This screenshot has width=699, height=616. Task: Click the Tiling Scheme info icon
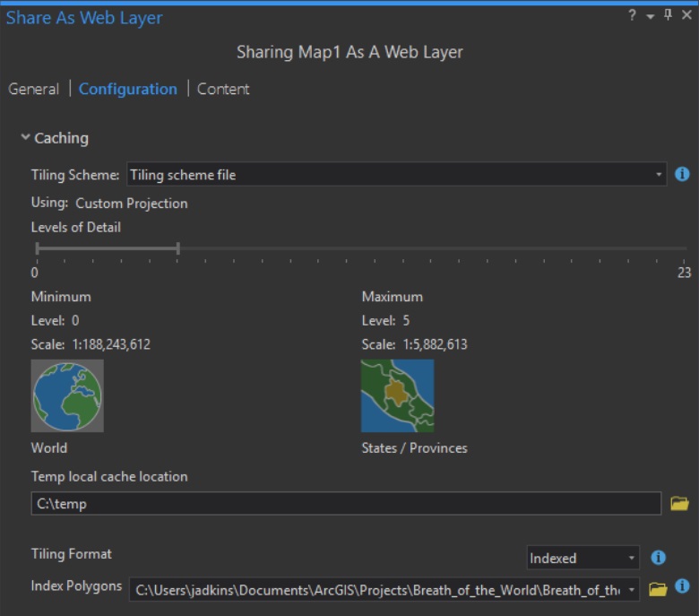coord(682,174)
